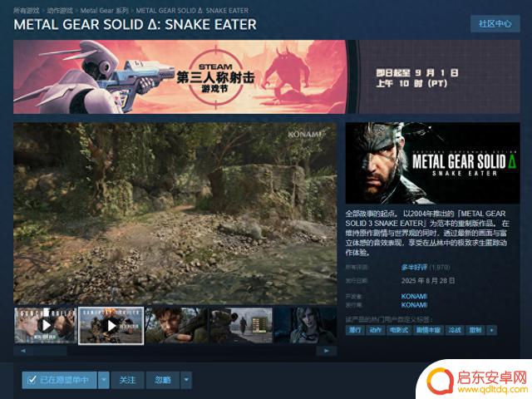Click the thumbnail strip scrollbar handle

[x=49, y=351]
